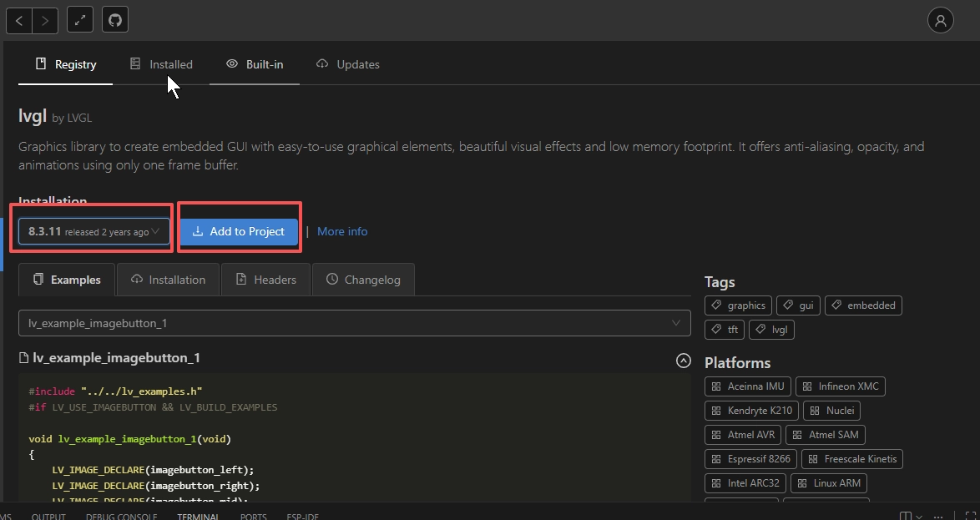Open the 8.3.11 version dropdown
The image size is (980, 520).
click(x=93, y=231)
